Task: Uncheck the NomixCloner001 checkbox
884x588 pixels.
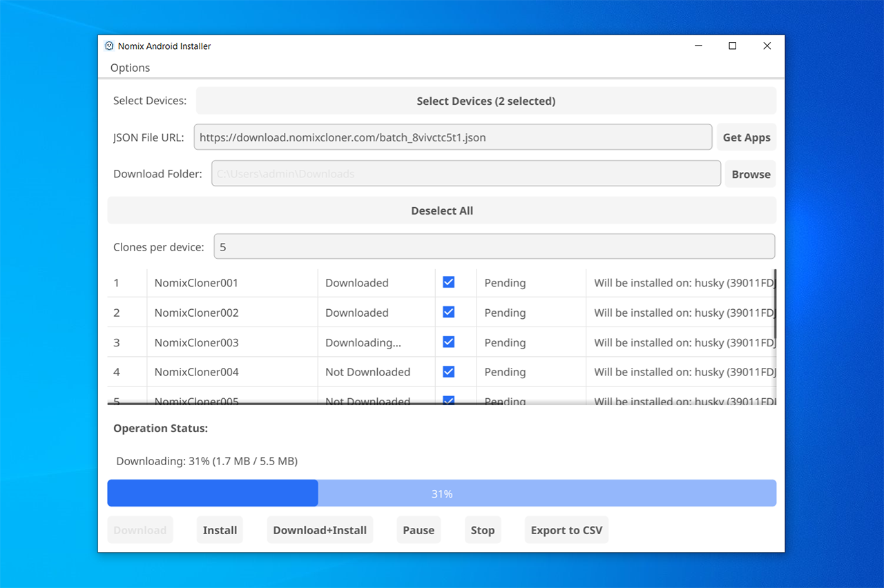Action: (x=448, y=282)
